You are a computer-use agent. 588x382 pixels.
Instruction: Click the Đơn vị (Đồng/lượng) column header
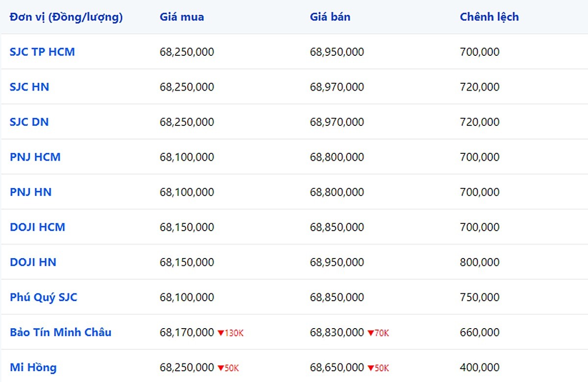(66, 17)
